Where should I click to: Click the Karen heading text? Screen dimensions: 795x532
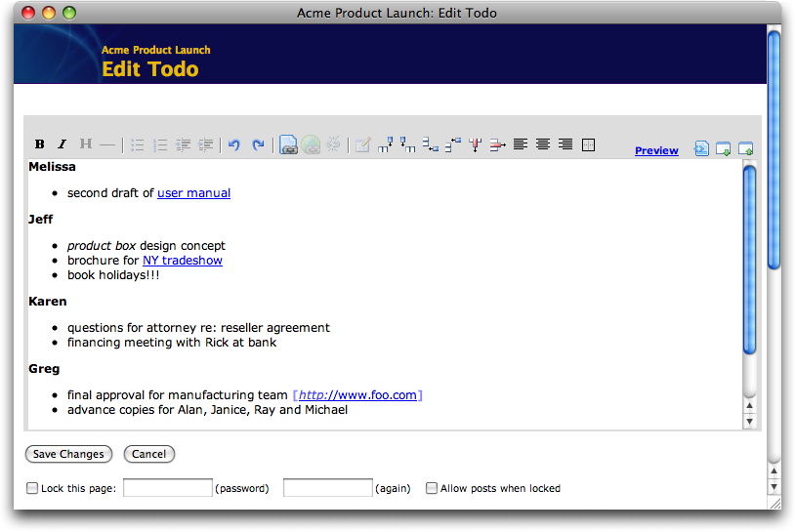coord(48,302)
